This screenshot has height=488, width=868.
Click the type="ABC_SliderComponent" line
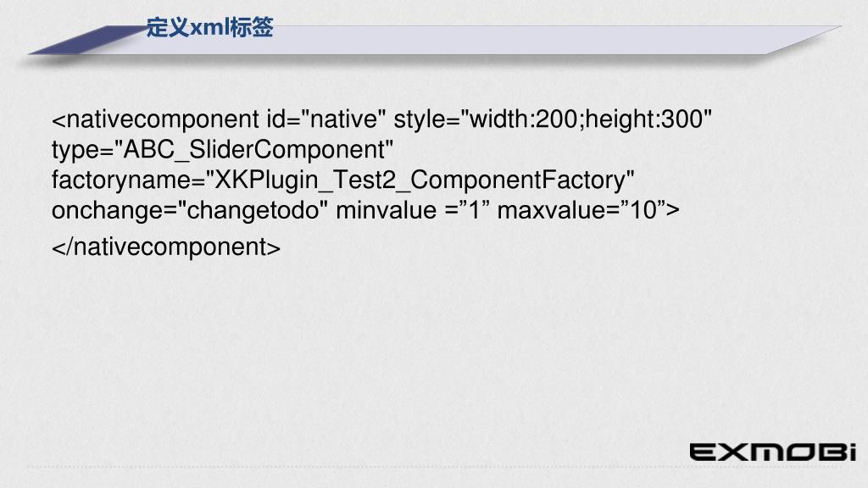(x=223, y=151)
